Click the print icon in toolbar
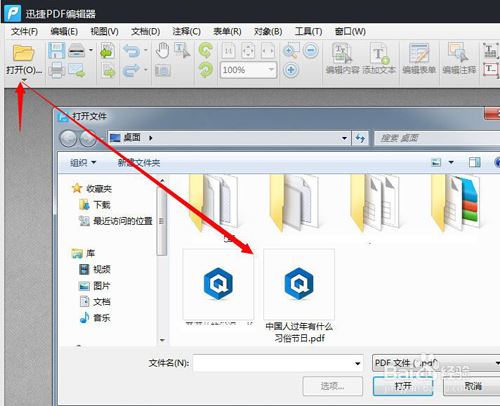 click(56, 70)
